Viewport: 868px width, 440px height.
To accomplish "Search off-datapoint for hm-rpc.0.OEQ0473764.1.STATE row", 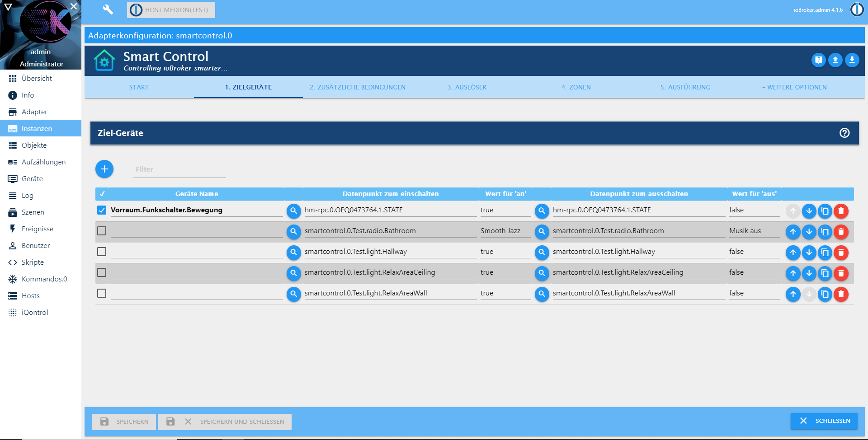I will tap(542, 211).
